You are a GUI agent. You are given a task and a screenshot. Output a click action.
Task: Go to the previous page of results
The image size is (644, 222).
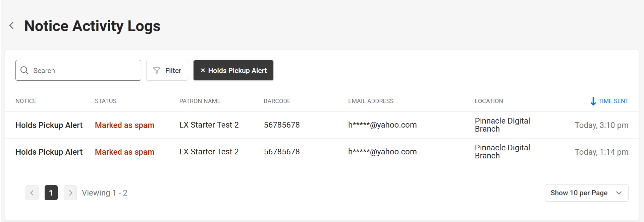point(32,193)
